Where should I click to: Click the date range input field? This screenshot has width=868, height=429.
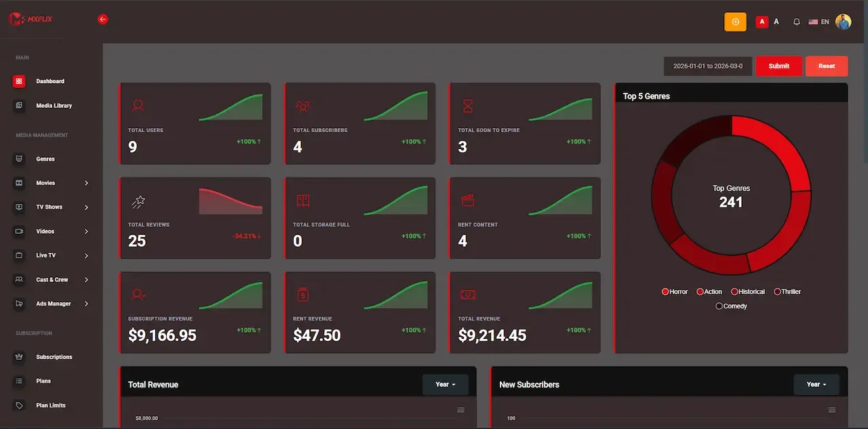[708, 66]
